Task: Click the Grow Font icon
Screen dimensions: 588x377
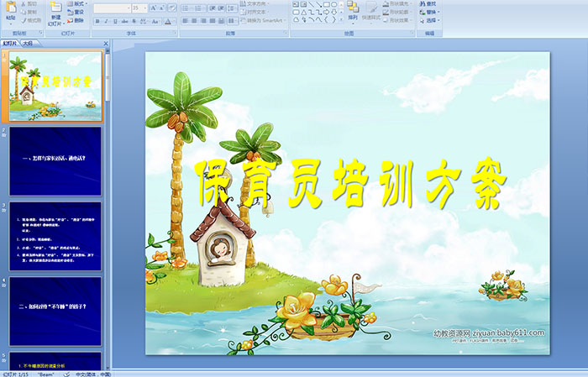Action: 154,8
